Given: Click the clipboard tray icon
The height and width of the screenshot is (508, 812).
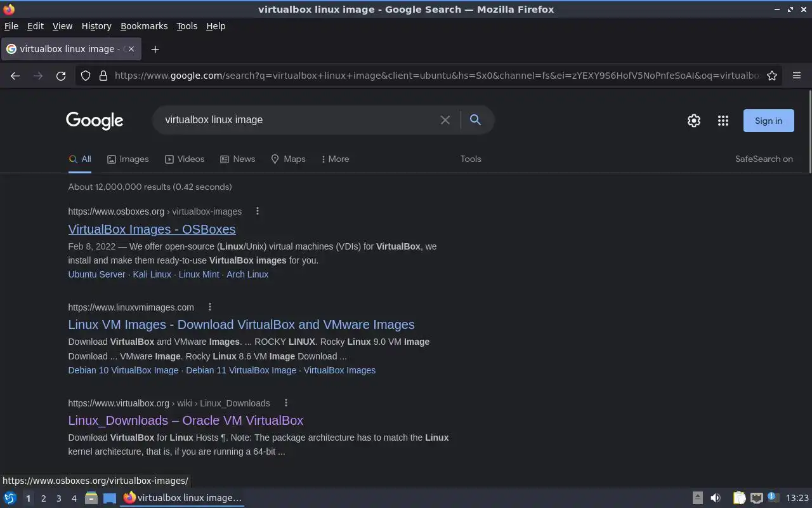Looking at the screenshot, I should coord(739,498).
